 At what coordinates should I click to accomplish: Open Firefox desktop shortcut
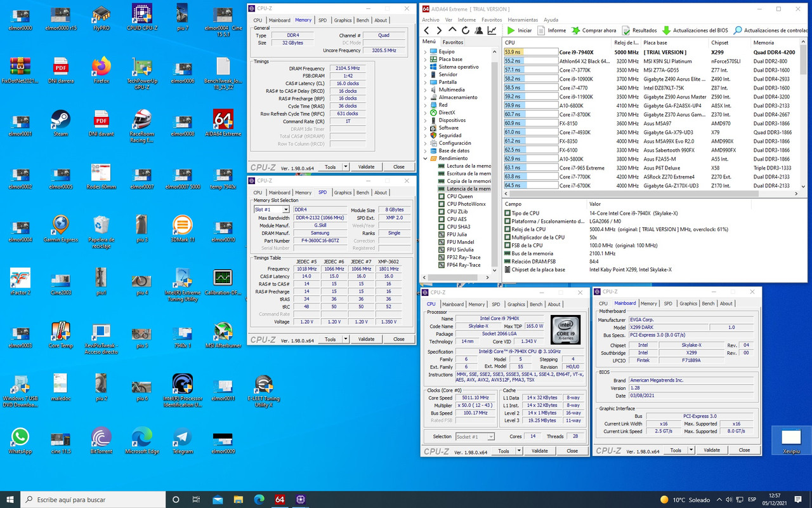coord(101,70)
